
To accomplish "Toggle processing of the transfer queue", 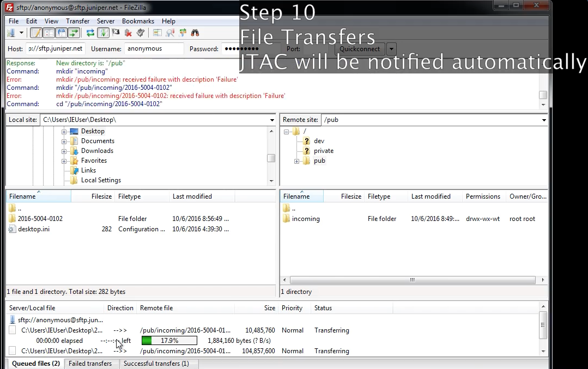I will pyautogui.click(x=103, y=33).
